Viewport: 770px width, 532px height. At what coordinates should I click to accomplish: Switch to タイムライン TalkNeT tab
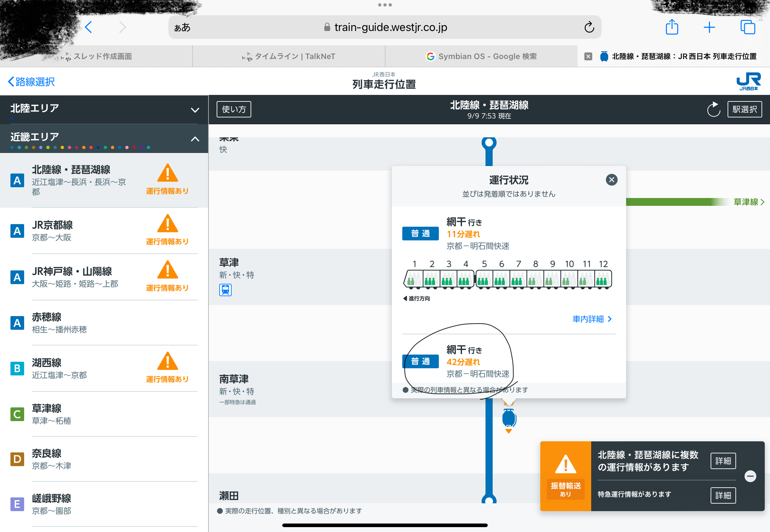(289, 56)
